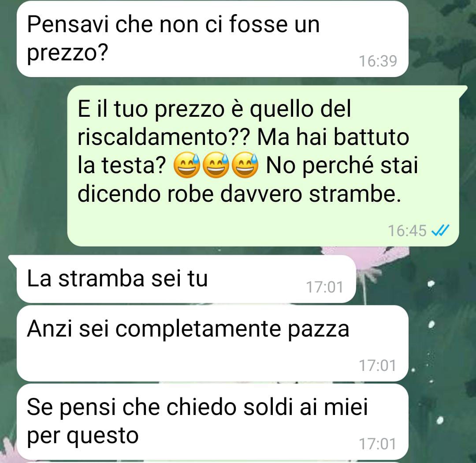Screen dimensions: 476x463
Task: Tap the word 'prezzo?' in the top message
Action: click(67, 53)
